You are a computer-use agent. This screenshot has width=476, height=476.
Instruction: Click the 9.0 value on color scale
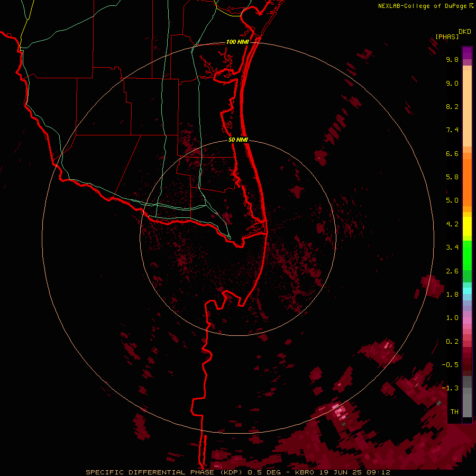pos(452,84)
